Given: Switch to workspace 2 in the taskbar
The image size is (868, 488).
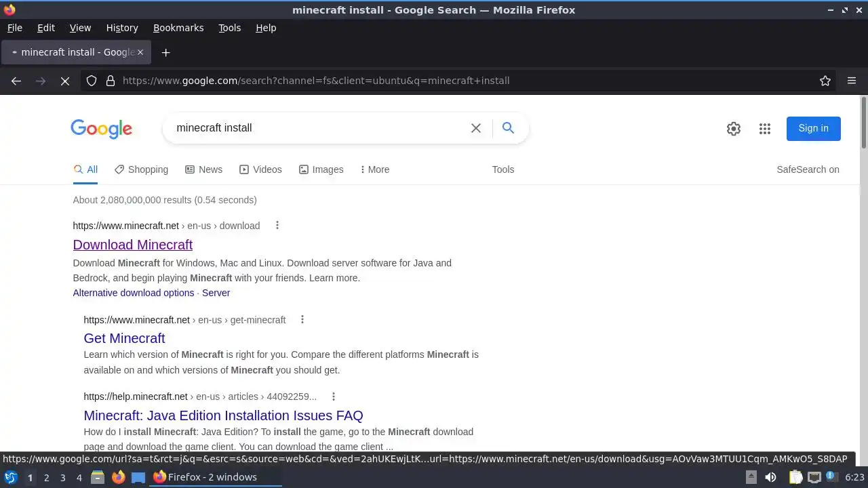Looking at the screenshot, I should click(x=46, y=478).
